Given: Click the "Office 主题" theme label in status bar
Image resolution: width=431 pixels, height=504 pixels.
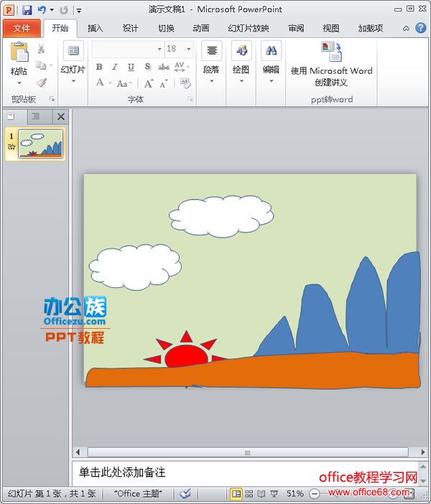Looking at the screenshot, I should tap(138, 494).
